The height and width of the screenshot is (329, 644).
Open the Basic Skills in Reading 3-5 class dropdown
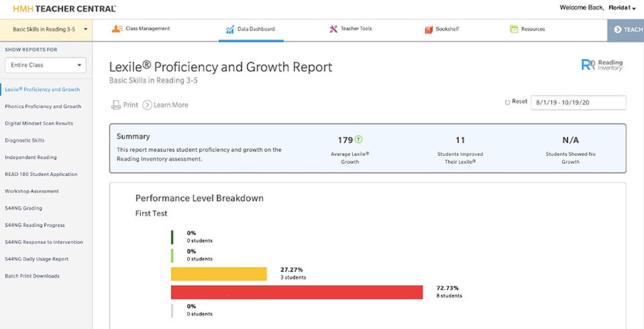[x=46, y=29]
